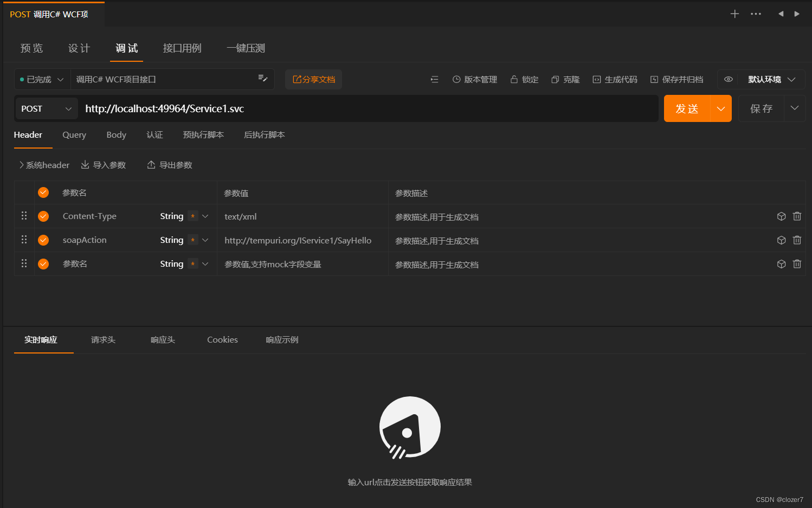Click the 版本管理 version management icon
The height and width of the screenshot is (508, 812).
coord(456,79)
